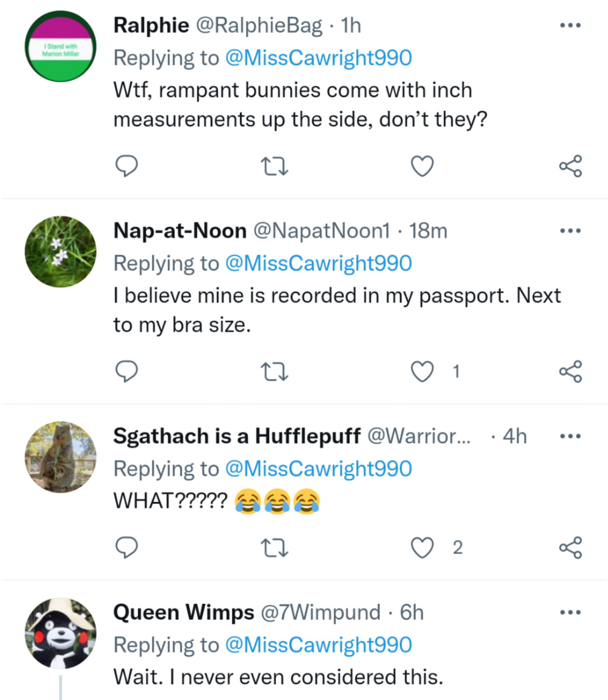Reply to Ralphie's tweet
This screenshot has width=608, height=700.
tap(126, 166)
